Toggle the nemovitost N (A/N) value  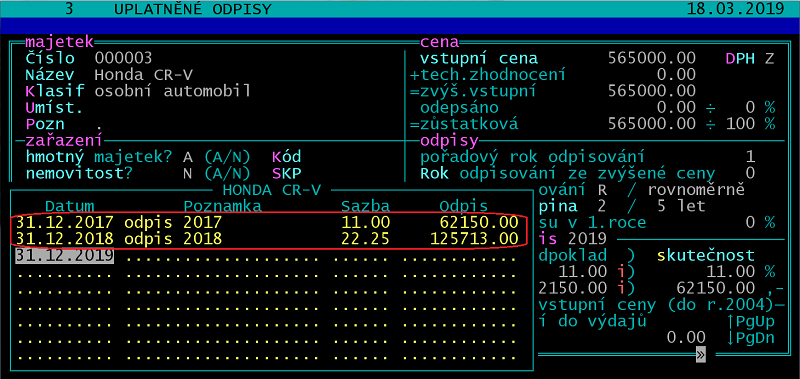click(x=188, y=173)
